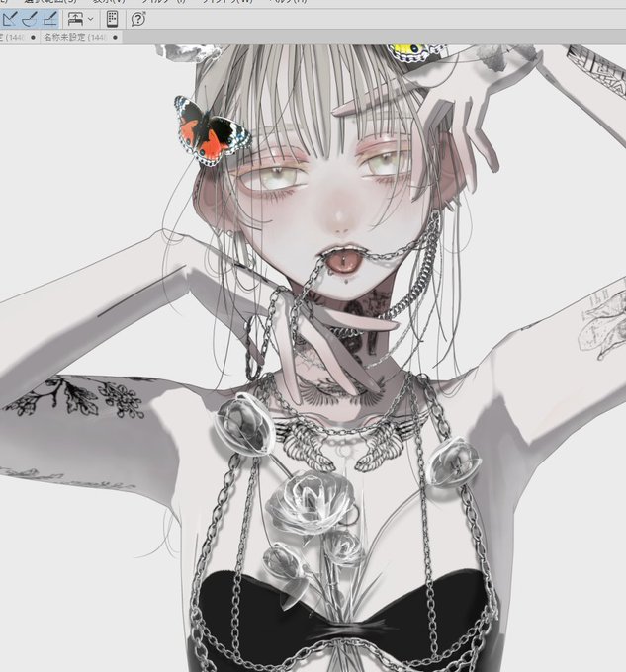Open the smartphone Companion mode icon

point(112,20)
